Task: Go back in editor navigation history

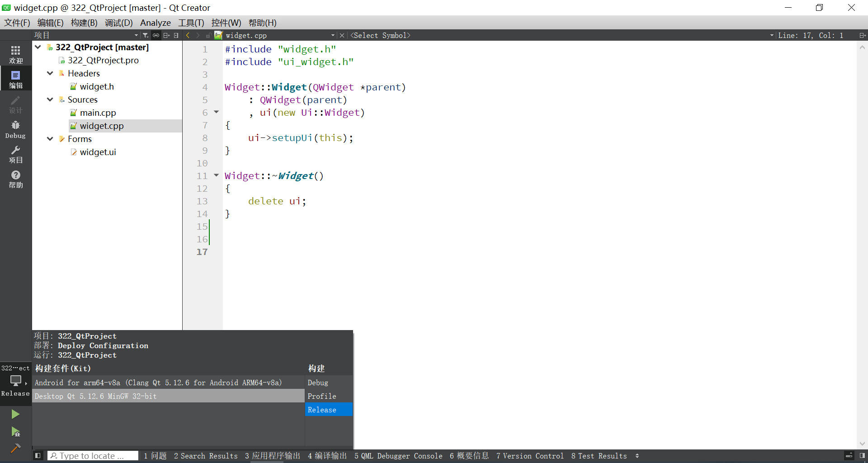Action: [188, 35]
